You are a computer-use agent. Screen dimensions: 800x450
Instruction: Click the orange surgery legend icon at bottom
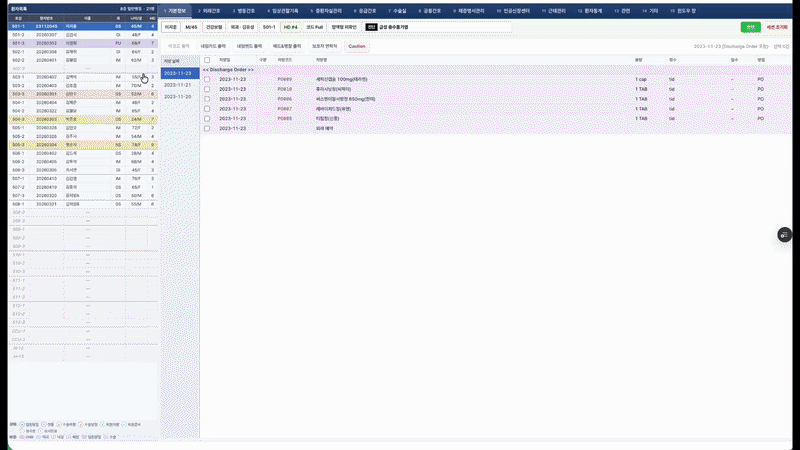click(x=59, y=424)
